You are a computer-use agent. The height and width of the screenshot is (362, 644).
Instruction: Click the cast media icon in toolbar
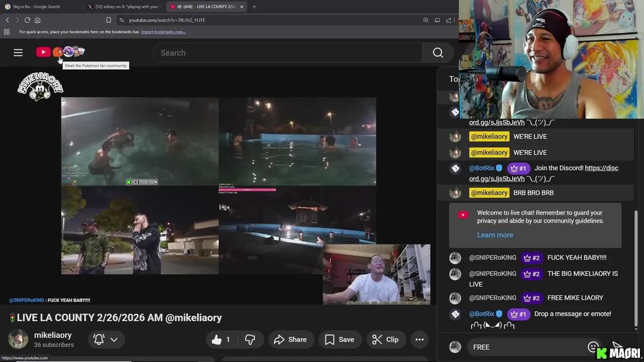point(437,20)
